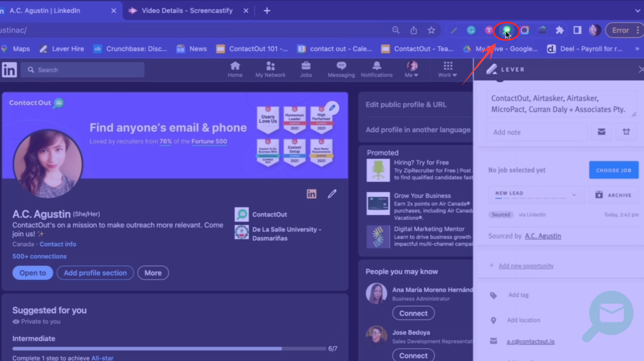The width and height of the screenshot is (644, 361).
Task: Click the Chrome profile avatar
Action: [x=595, y=30]
